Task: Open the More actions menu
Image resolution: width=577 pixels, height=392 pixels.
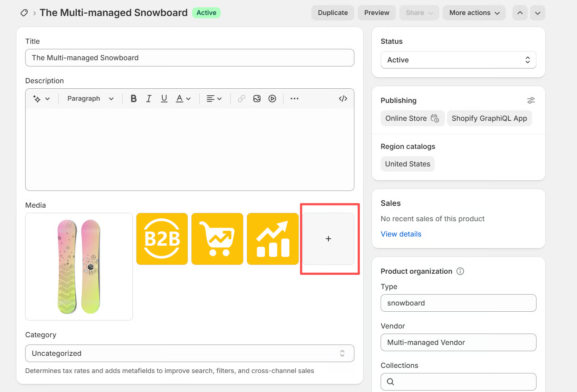Action: click(474, 13)
